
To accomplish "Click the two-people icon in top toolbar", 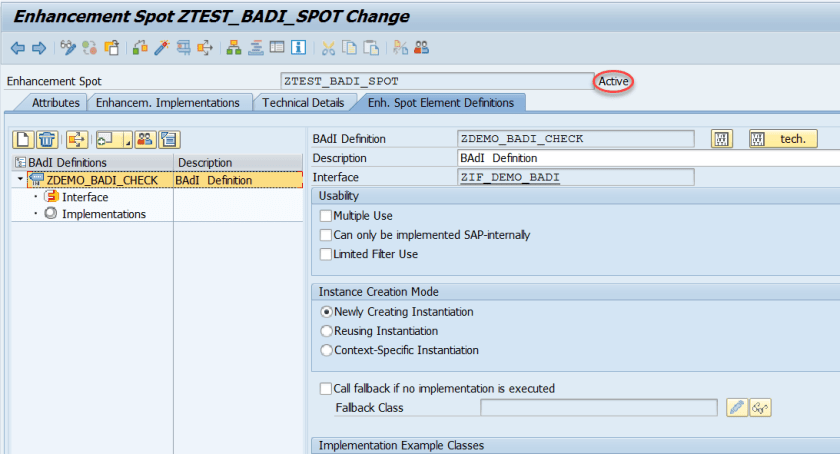I will 422,48.
